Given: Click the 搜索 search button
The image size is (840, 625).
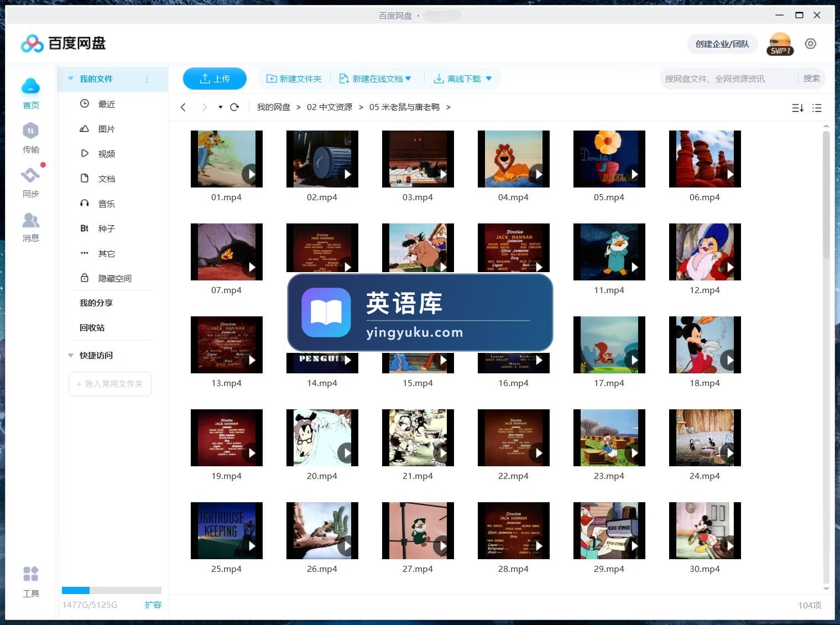Looking at the screenshot, I should pyautogui.click(x=811, y=79).
